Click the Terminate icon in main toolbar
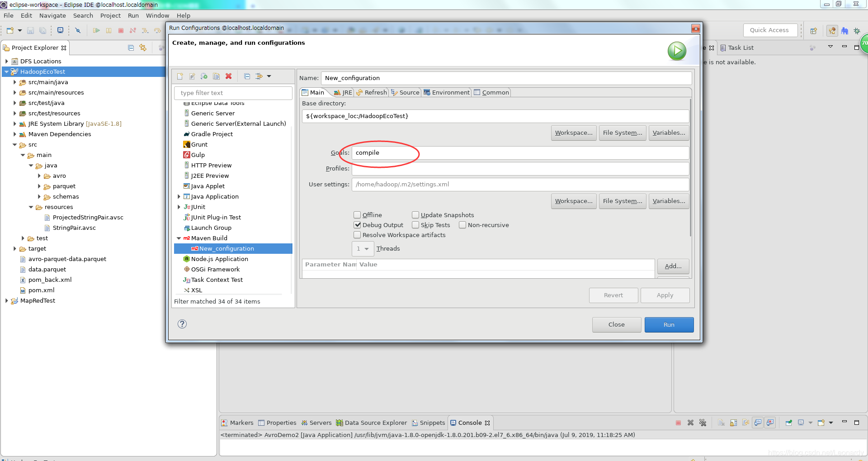Screen dimensions: 868x461 coord(121,30)
